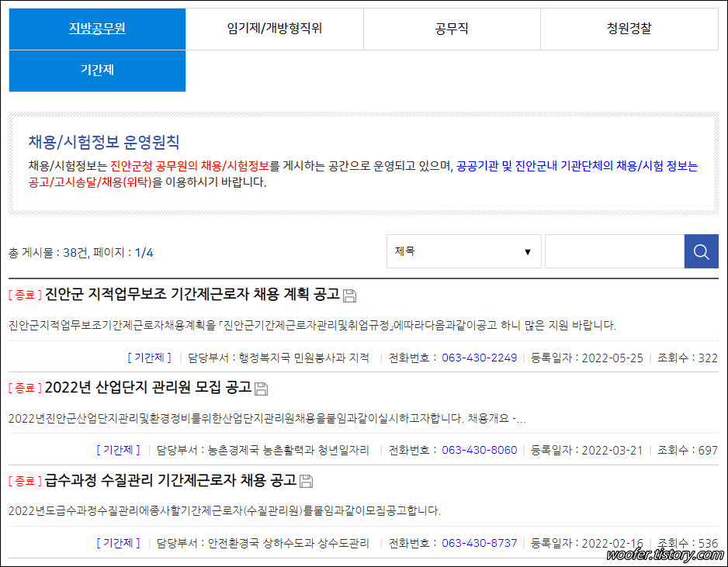Click 등록일자 : 2022-03-21 text
Viewport: 728px width, 567px height.
tap(587, 450)
